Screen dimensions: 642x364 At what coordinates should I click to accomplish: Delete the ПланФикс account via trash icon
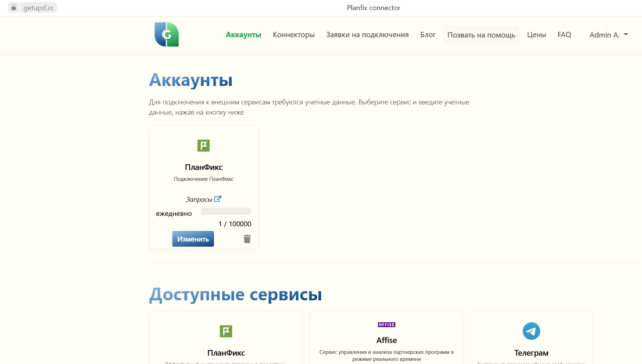click(x=247, y=239)
